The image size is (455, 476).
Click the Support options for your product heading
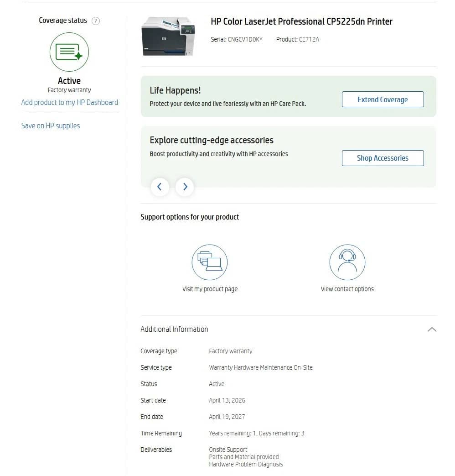pos(190,217)
